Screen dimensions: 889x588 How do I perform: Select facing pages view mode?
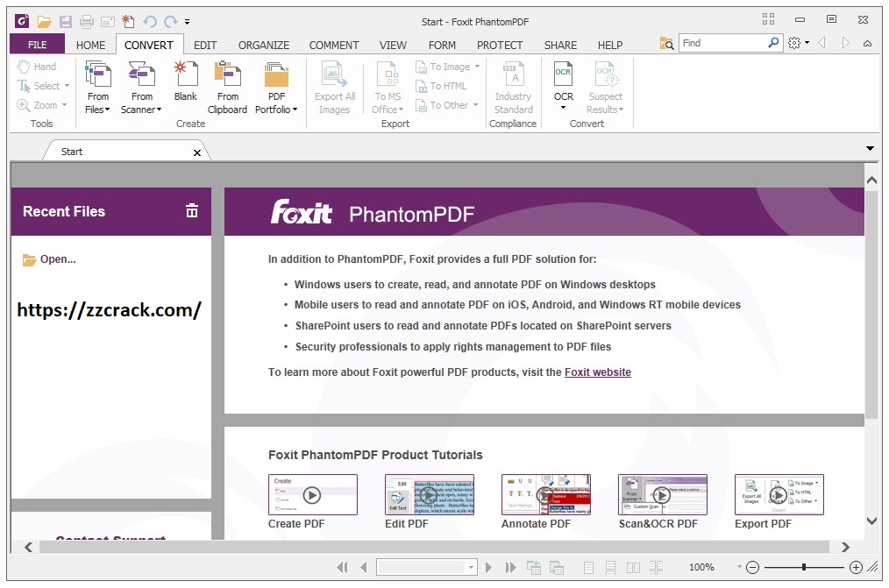633,567
